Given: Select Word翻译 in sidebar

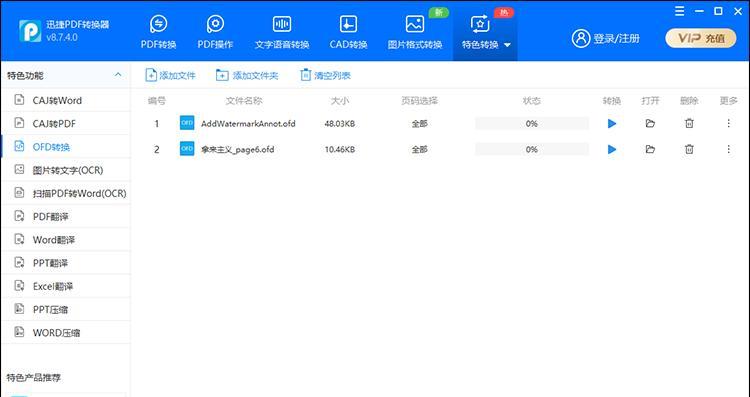Looking at the screenshot, I should point(66,240).
